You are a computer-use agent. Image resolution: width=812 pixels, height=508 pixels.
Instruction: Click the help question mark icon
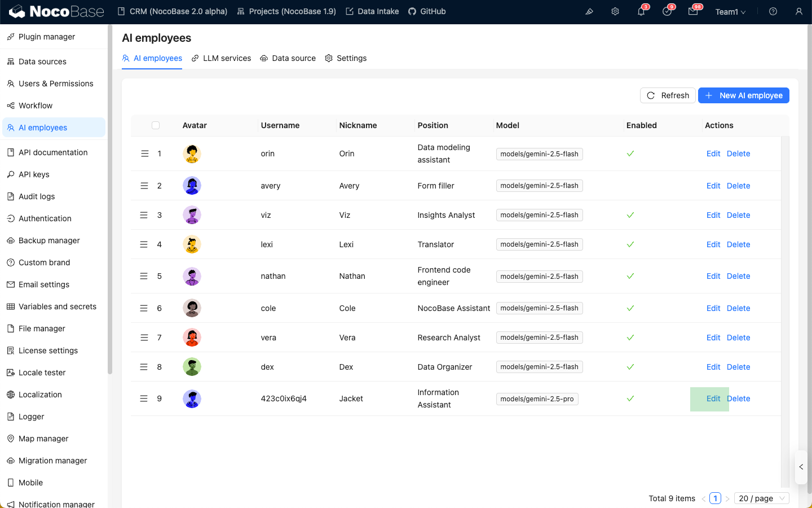[773, 11]
